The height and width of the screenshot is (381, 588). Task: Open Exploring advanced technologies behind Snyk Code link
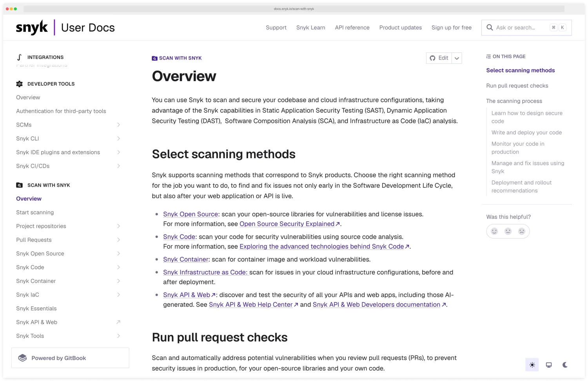(x=325, y=247)
